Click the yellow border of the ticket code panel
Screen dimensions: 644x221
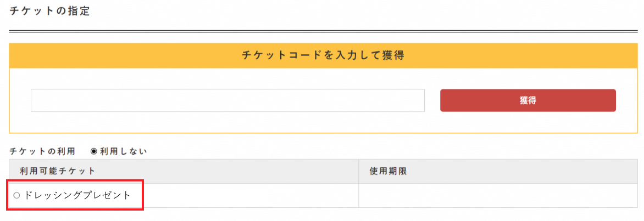tap(323, 133)
